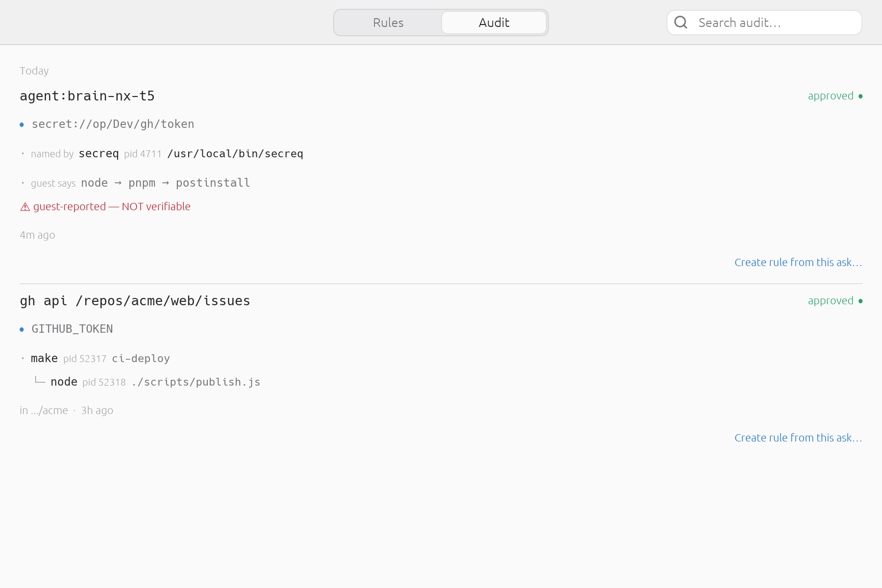Click the /usr/local/bin/secreq path

pyautogui.click(x=235, y=154)
